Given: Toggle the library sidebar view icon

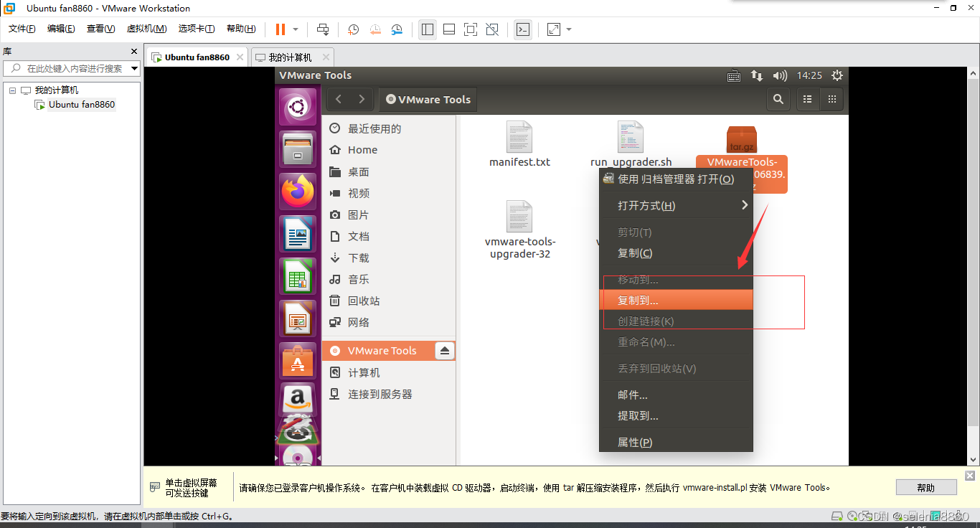Looking at the screenshot, I should [x=428, y=29].
